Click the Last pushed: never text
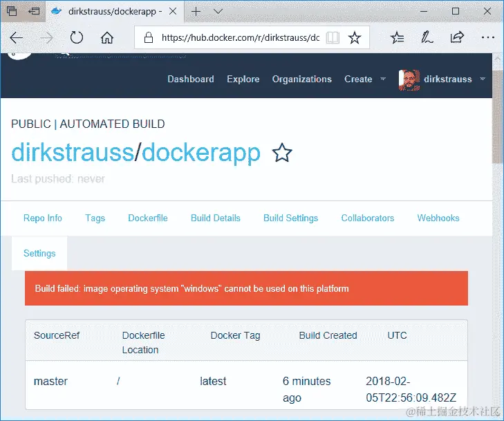The width and height of the screenshot is (504, 421). pos(58,178)
